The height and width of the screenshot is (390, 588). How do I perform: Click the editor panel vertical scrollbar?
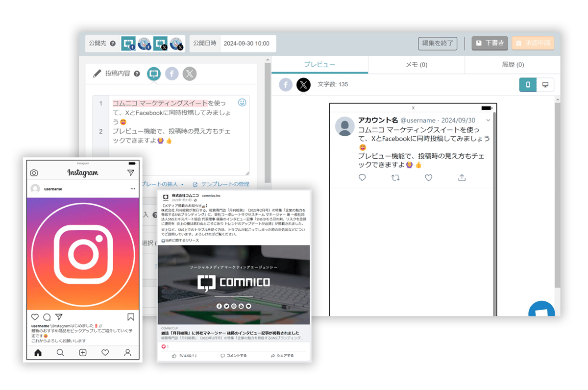coord(268,122)
